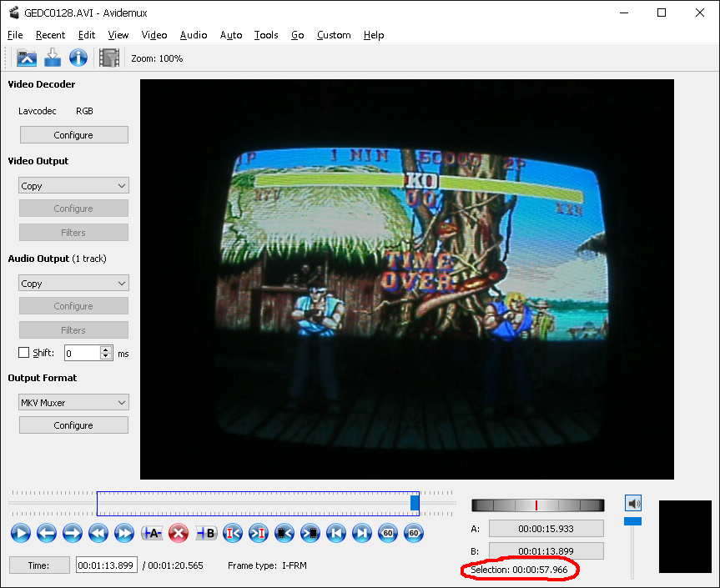Go to the first frame

point(336,534)
